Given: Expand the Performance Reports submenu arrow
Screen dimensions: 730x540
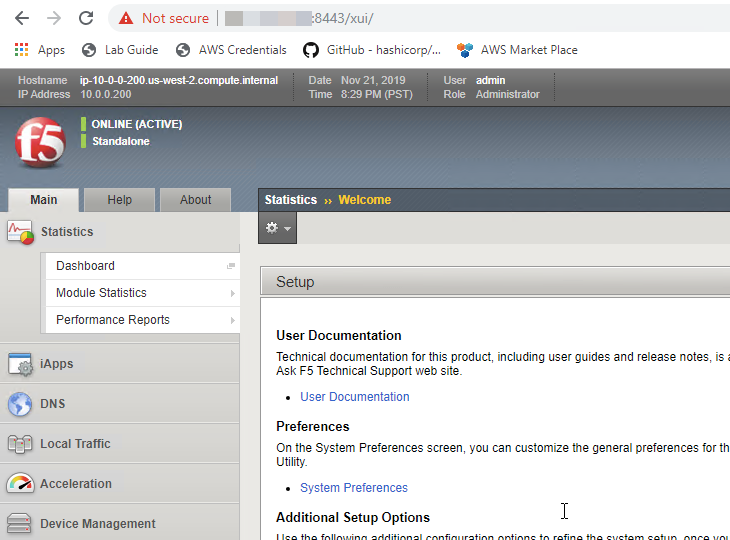Looking at the screenshot, I should 232,320.
